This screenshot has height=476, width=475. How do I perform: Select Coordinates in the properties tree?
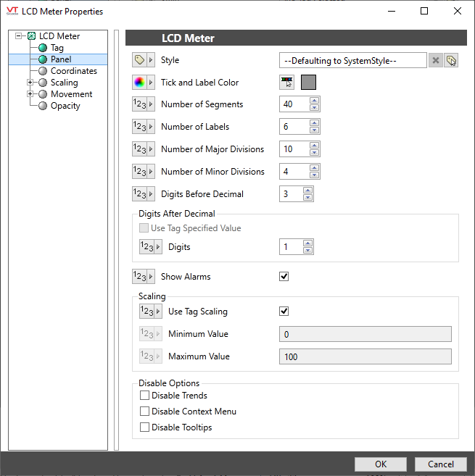[73, 71]
